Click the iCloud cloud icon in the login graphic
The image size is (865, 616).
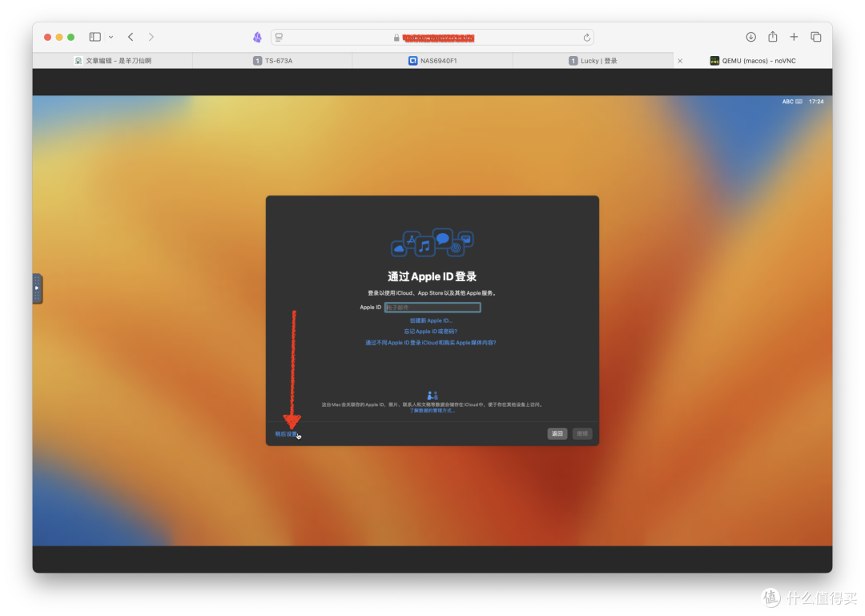click(x=398, y=248)
